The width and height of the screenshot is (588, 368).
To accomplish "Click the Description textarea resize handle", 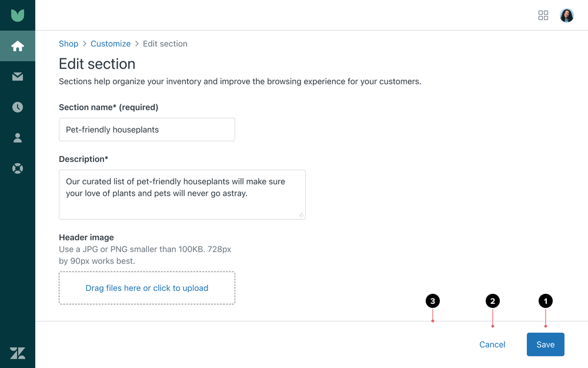I will [x=301, y=215].
